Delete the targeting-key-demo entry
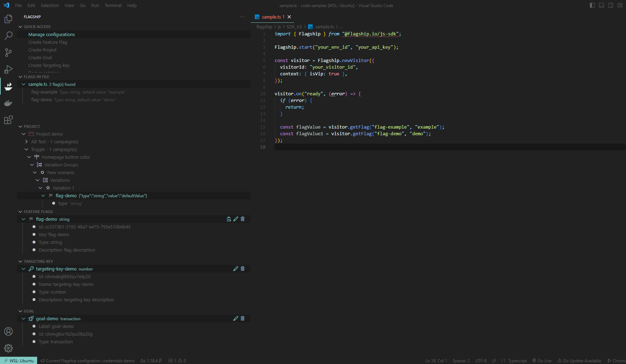The image size is (626, 364). [243, 269]
